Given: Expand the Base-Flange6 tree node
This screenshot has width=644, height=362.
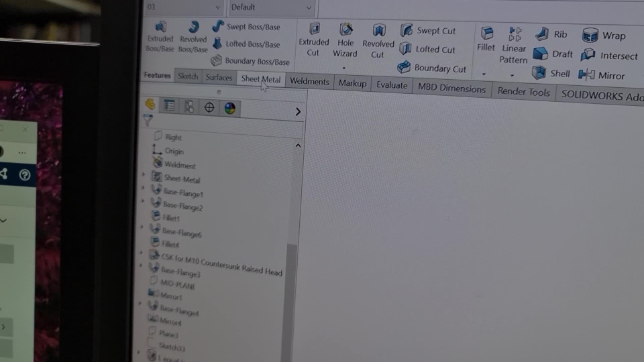Looking at the screenshot, I should [x=142, y=227].
